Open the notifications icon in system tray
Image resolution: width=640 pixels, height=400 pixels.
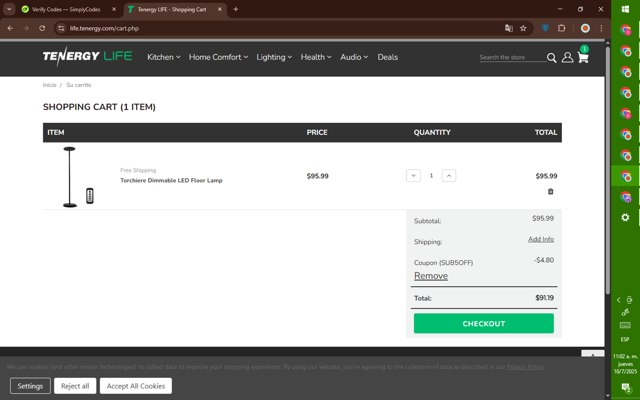[625, 387]
